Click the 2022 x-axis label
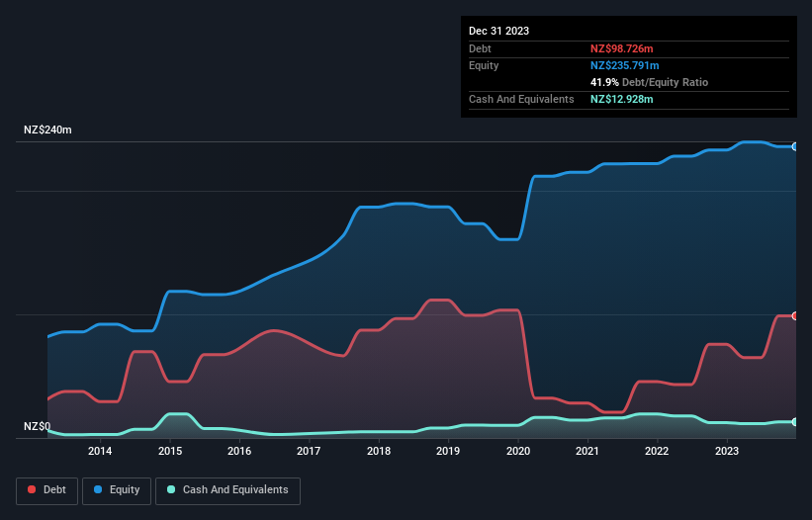Screen dimensions: 812x520 (x=657, y=451)
